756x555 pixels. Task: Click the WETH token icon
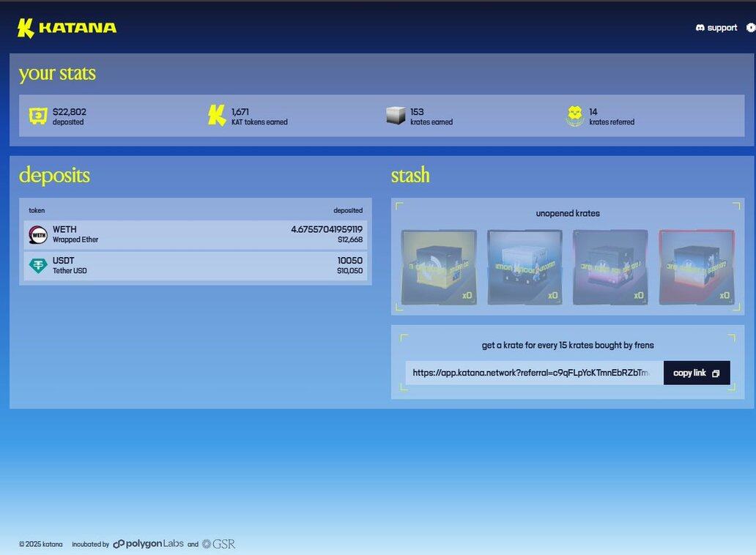tap(38, 235)
